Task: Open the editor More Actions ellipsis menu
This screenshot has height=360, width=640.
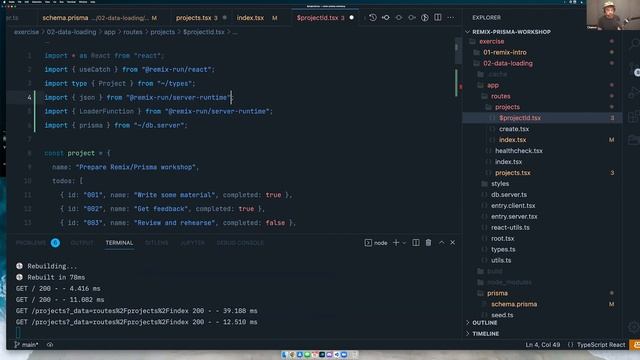Action: click(x=451, y=18)
